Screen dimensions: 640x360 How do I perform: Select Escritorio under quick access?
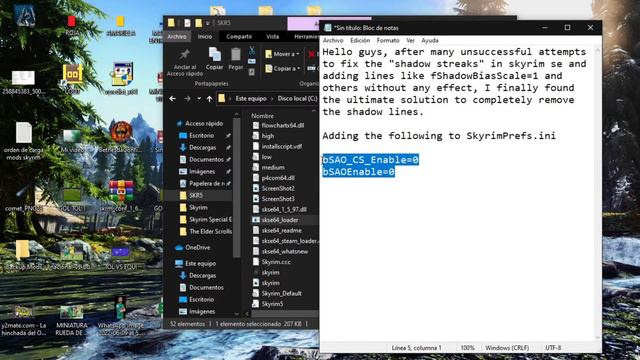coord(202,135)
